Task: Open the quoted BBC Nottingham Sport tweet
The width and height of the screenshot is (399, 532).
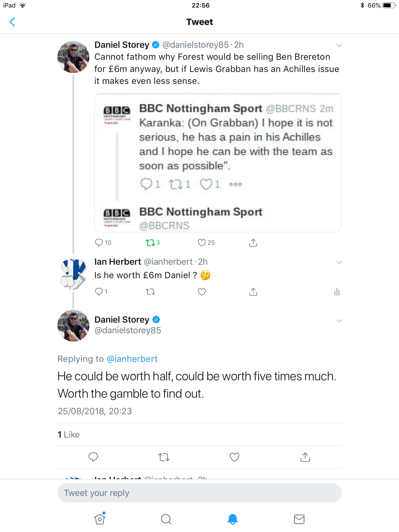Action: pyautogui.click(x=218, y=163)
